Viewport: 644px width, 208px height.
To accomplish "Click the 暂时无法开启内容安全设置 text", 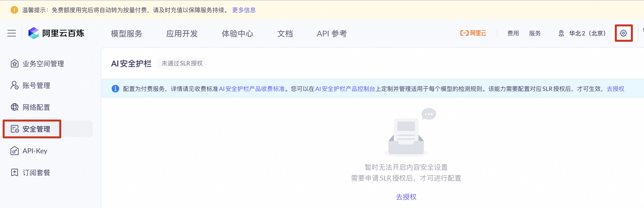I will [x=406, y=167].
